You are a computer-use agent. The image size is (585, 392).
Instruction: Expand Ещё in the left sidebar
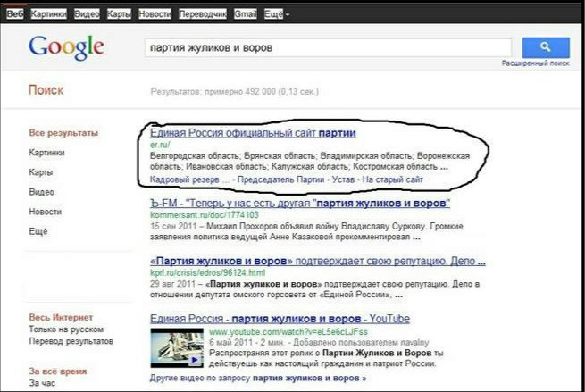pos(38,231)
